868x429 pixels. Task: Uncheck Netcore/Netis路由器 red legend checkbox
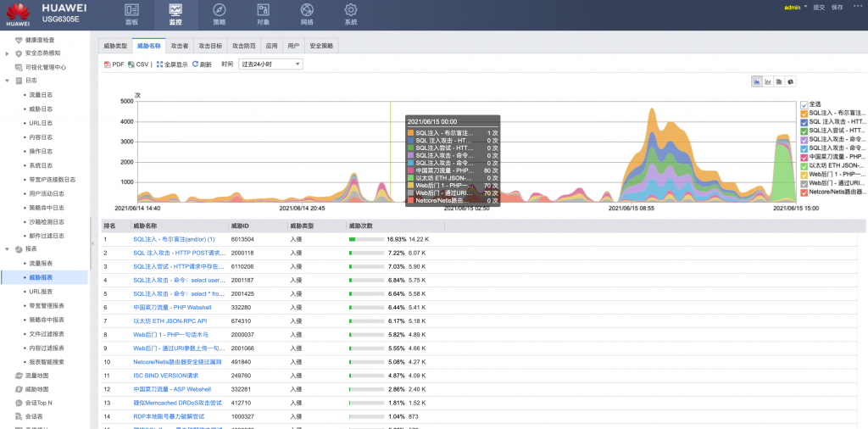804,192
